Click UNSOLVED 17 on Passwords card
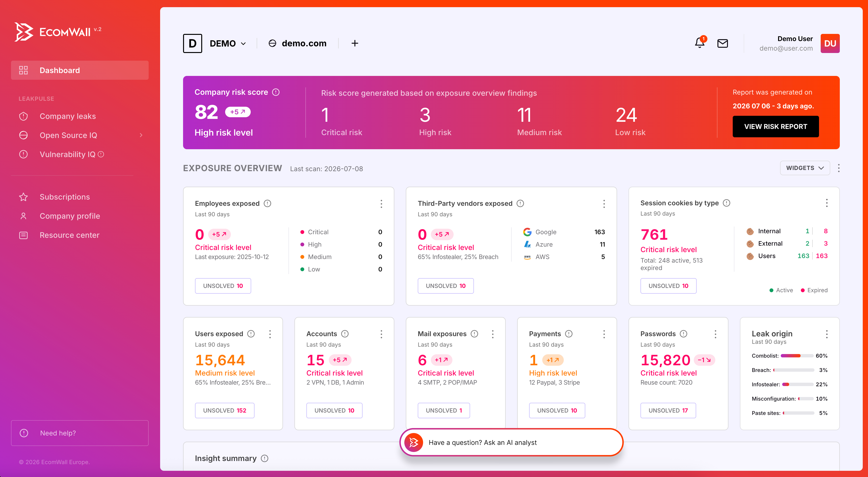 pos(668,410)
